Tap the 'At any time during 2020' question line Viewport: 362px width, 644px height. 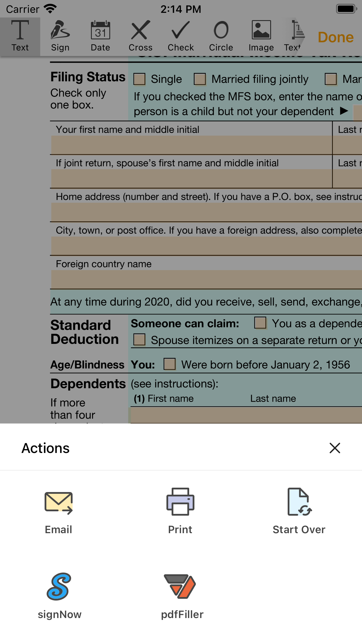coord(206,302)
